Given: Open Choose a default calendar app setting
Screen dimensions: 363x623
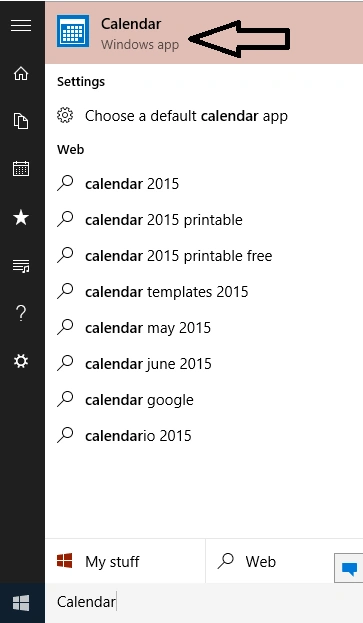Looking at the screenshot, I should (x=204, y=116).
